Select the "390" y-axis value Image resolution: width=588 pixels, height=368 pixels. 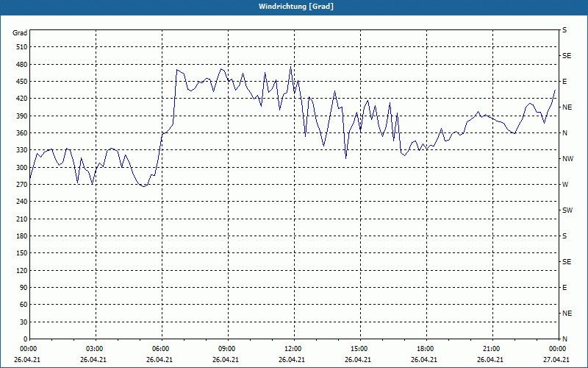(x=22, y=116)
